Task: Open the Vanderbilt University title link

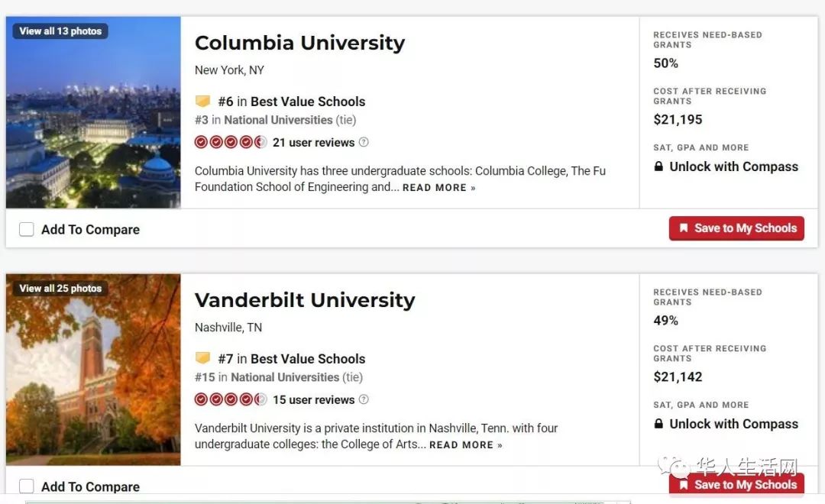Action: coord(305,300)
